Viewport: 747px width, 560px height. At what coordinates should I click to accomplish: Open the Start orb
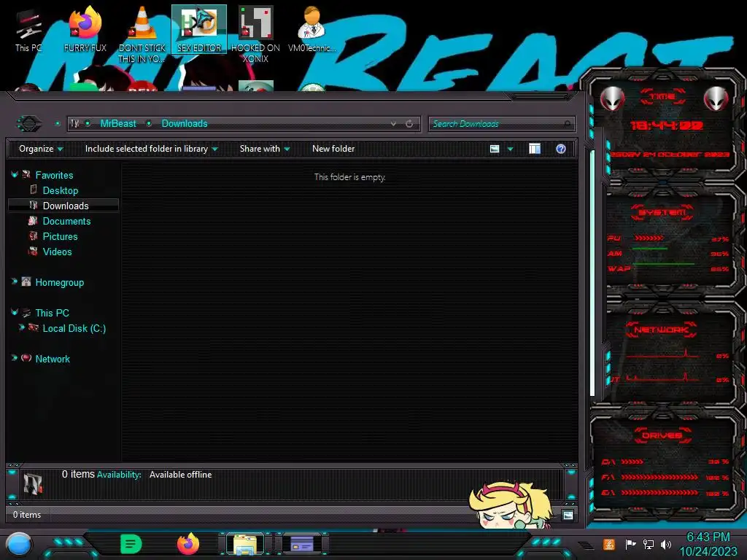pos(19,545)
